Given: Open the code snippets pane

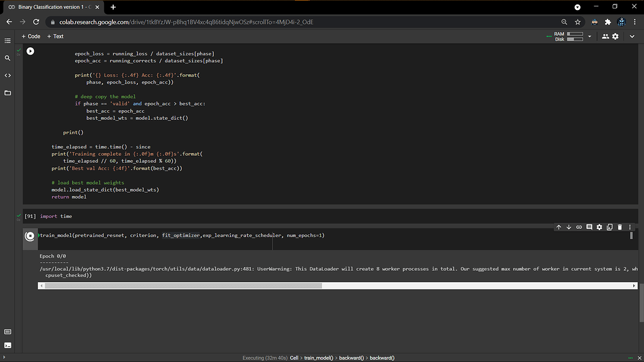Looking at the screenshot, I should [8, 75].
